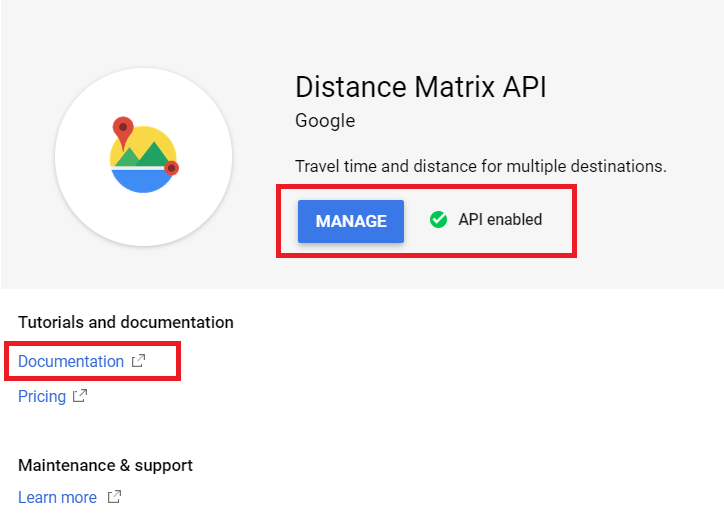Click the "Travel time and distance" description
The height and width of the screenshot is (530, 724).
click(481, 166)
